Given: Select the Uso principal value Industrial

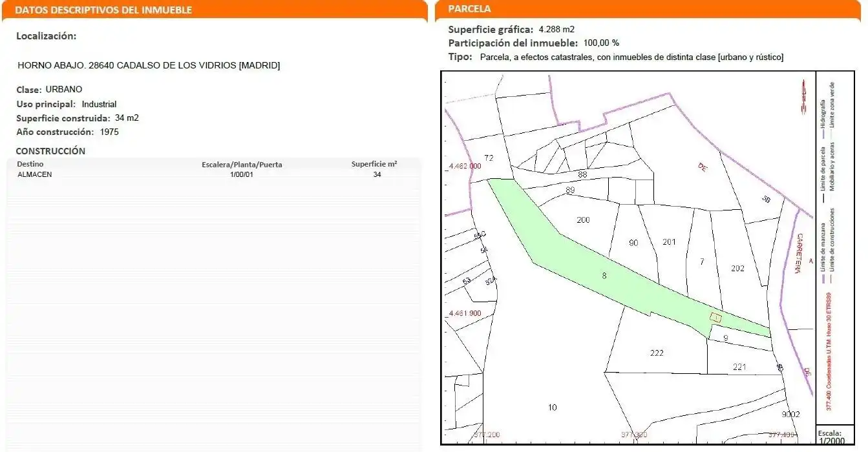Looking at the screenshot, I should [x=99, y=104].
